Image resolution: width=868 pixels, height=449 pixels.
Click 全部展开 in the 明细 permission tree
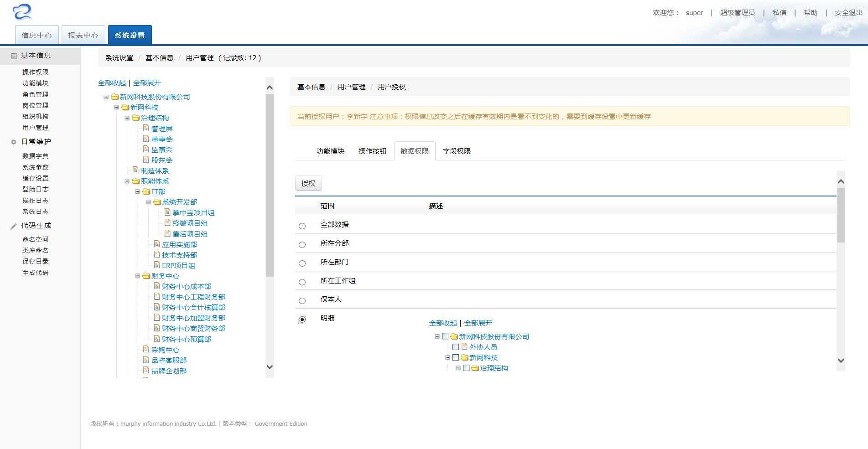click(478, 323)
